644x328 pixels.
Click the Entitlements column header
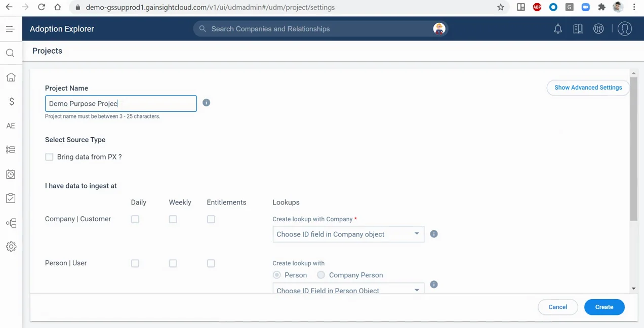click(x=226, y=202)
